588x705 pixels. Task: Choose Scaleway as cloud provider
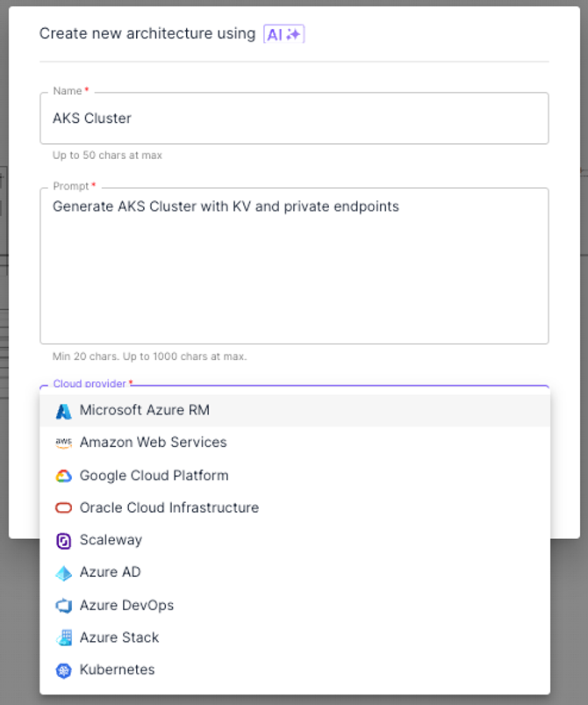click(111, 540)
